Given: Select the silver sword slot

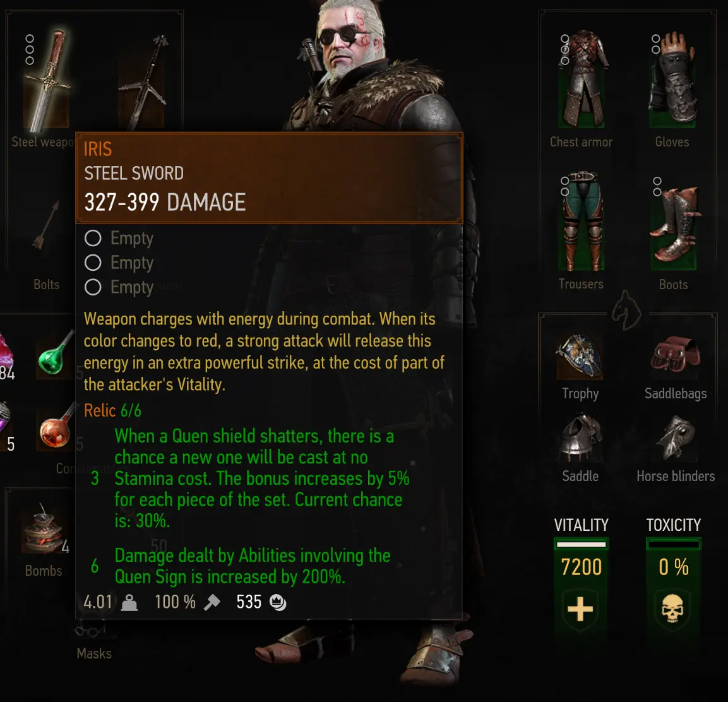Looking at the screenshot, I should coord(141,81).
